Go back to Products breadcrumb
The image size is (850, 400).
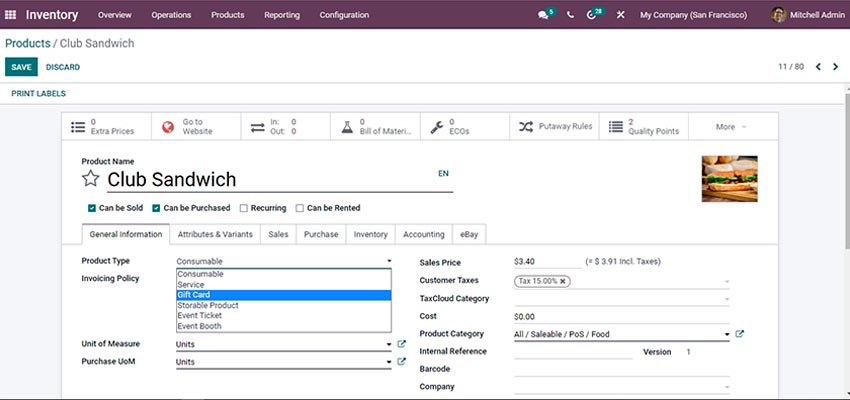(28, 43)
